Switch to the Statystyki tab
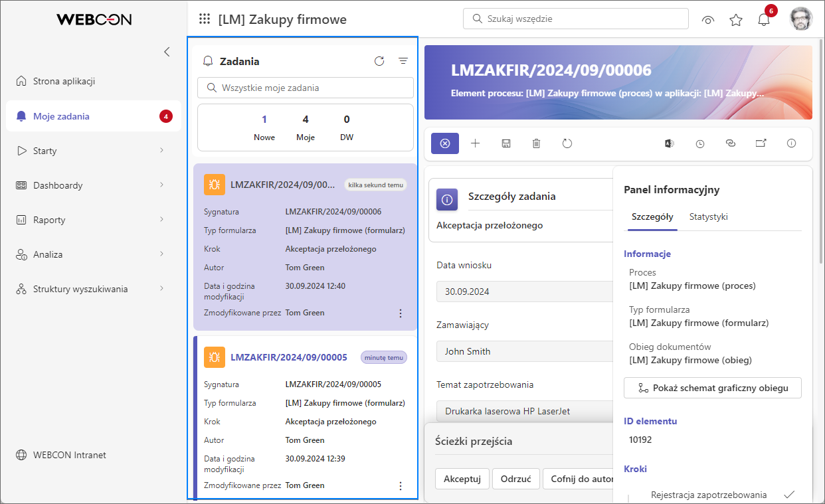The height and width of the screenshot is (504, 825). (x=709, y=217)
